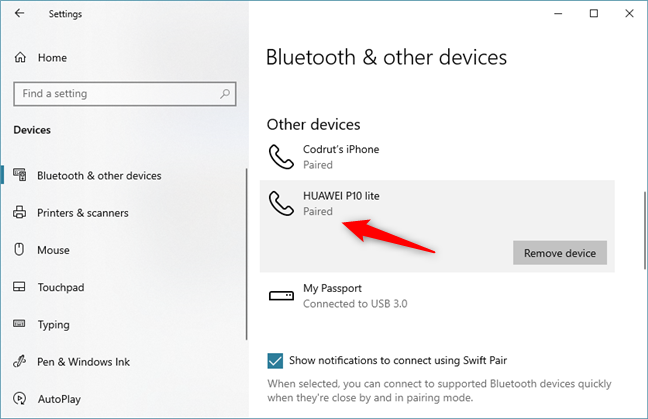Click the Pen & Windows Ink icon

click(x=20, y=362)
